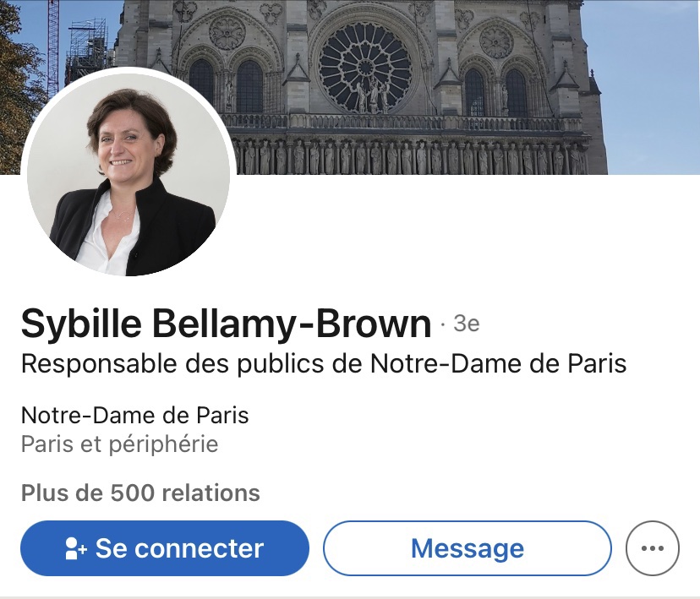Viewport: 700px width, 599px height.
Task: Click the Message button
Action: point(467,548)
